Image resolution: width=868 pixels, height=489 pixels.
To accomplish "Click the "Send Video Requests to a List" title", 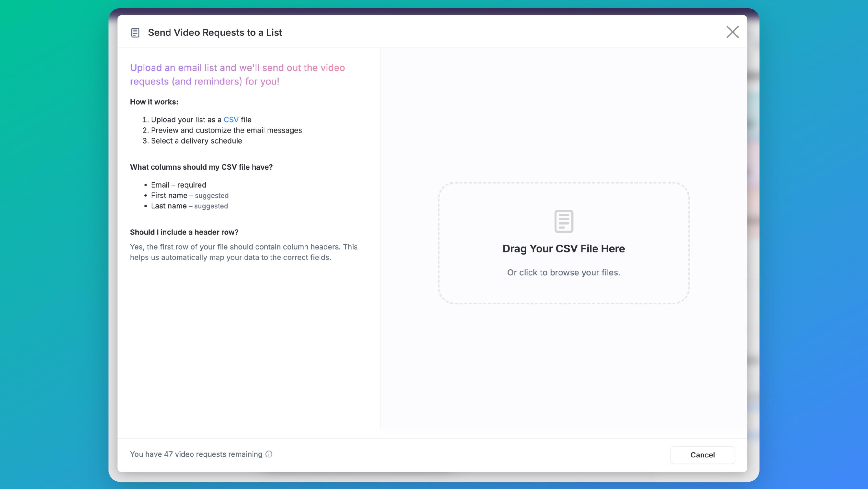I will tap(215, 33).
